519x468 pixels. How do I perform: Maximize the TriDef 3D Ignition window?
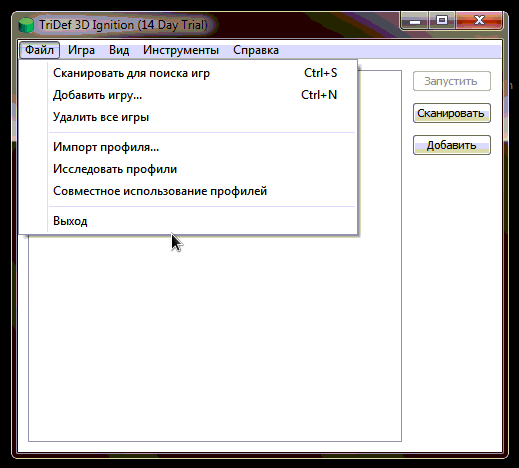click(x=442, y=21)
